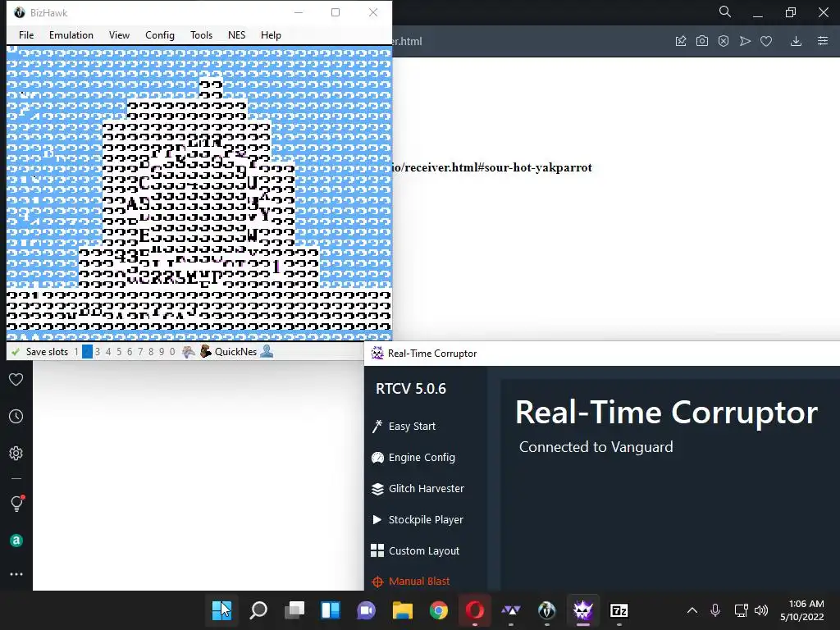Click the green checkmark status icon
840x630 pixels.
16,351
